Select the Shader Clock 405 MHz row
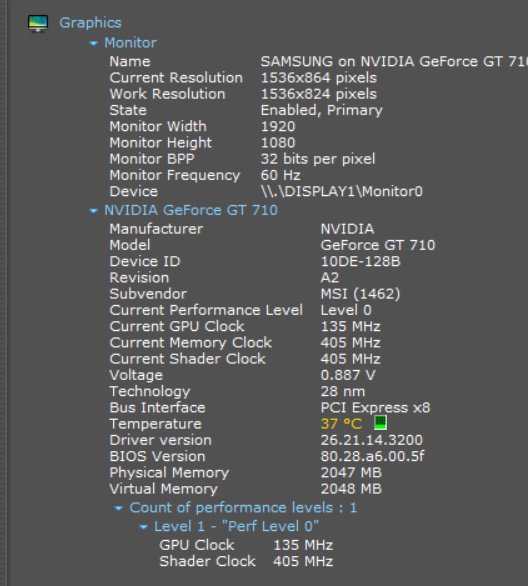The image size is (528, 586). [x=246, y=561]
